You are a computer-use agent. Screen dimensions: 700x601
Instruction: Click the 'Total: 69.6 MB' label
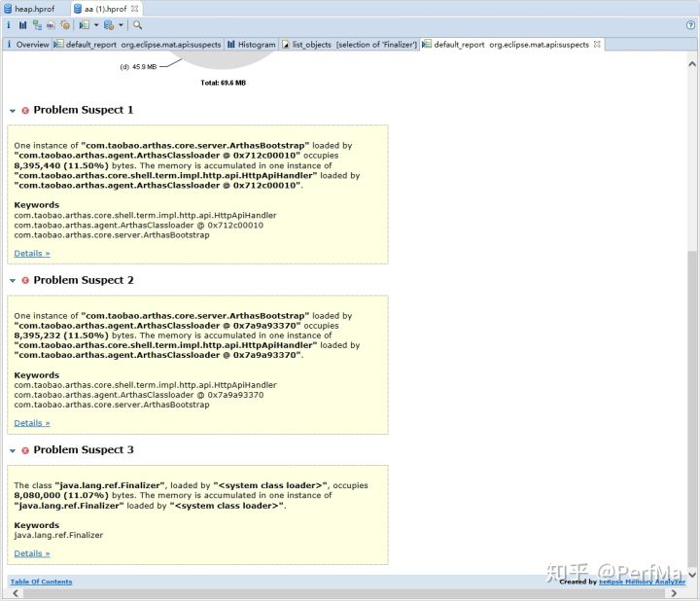click(224, 83)
